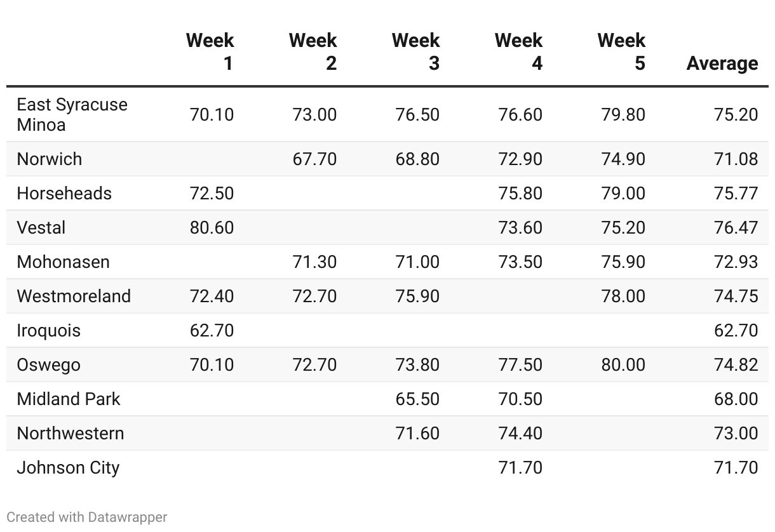Click the Mohonasen row name
Viewport: 775px width, 532px height.
point(63,262)
